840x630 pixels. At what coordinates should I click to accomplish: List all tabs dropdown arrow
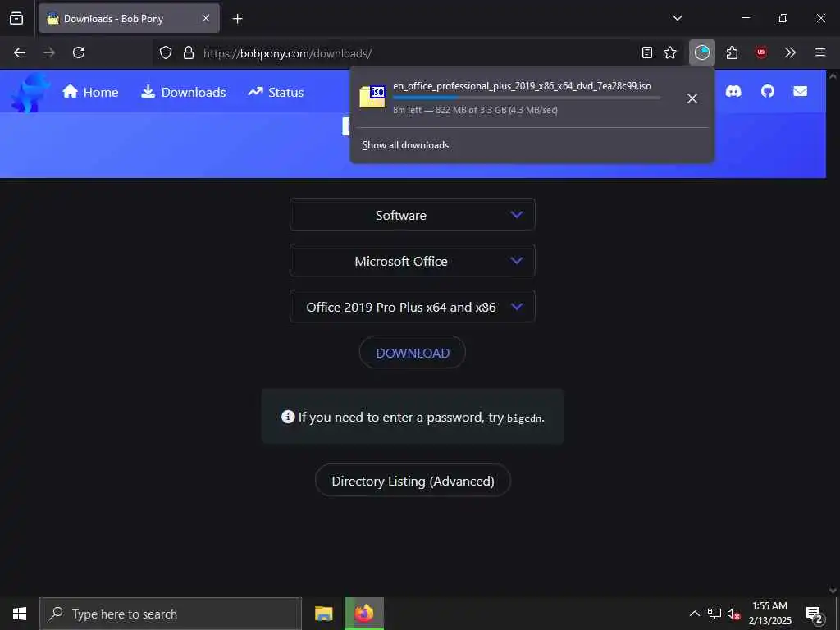coord(677,18)
